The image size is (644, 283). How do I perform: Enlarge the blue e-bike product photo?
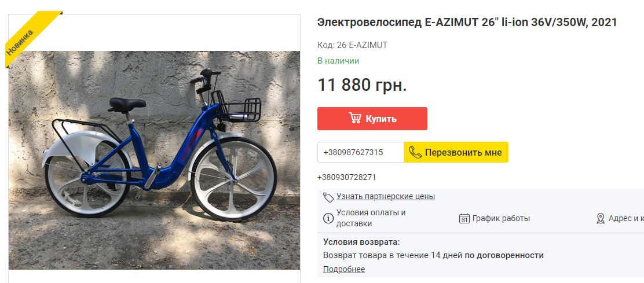point(155,159)
